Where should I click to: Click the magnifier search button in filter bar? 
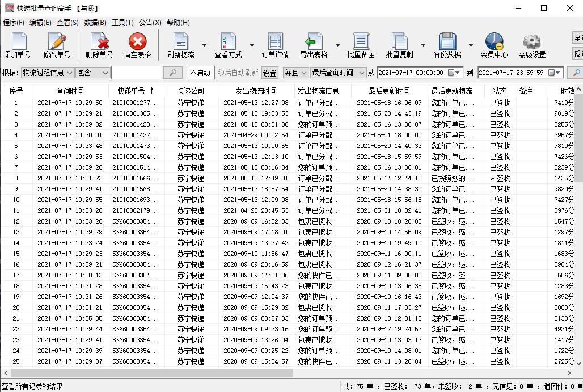pyautogui.click(x=173, y=73)
